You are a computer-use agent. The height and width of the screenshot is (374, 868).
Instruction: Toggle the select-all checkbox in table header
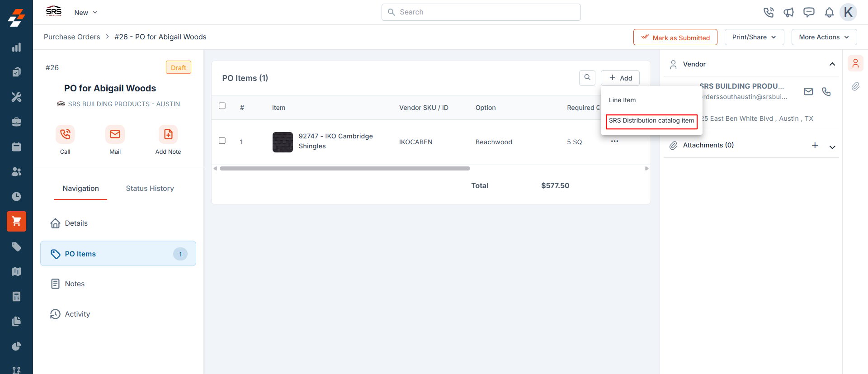222,106
